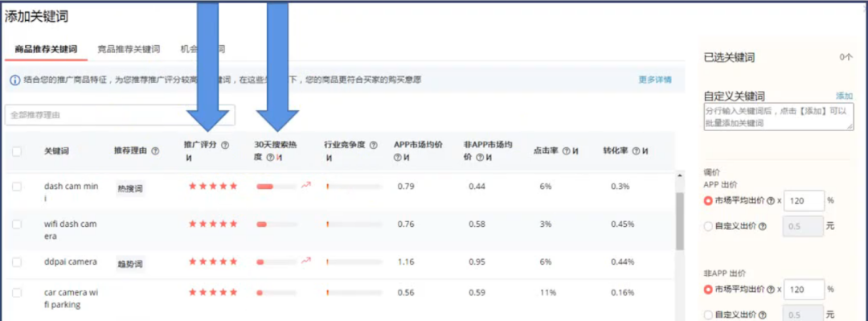Open help icon next to 推荐理由 header
The width and height of the screenshot is (868, 321).
(155, 150)
